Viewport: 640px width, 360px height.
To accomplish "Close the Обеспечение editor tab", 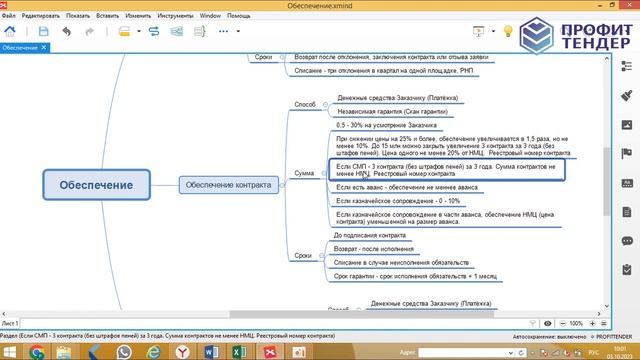I will pos(44,48).
